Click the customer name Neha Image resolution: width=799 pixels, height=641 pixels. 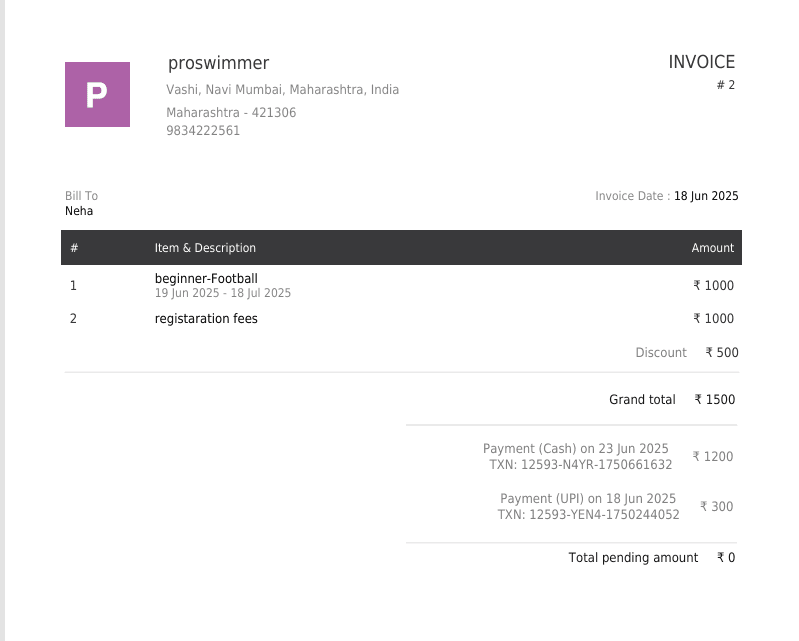[79, 211]
